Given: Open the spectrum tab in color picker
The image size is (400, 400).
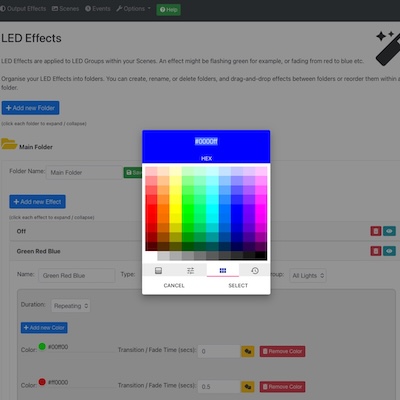Looking at the screenshot, I should [158, 270].
